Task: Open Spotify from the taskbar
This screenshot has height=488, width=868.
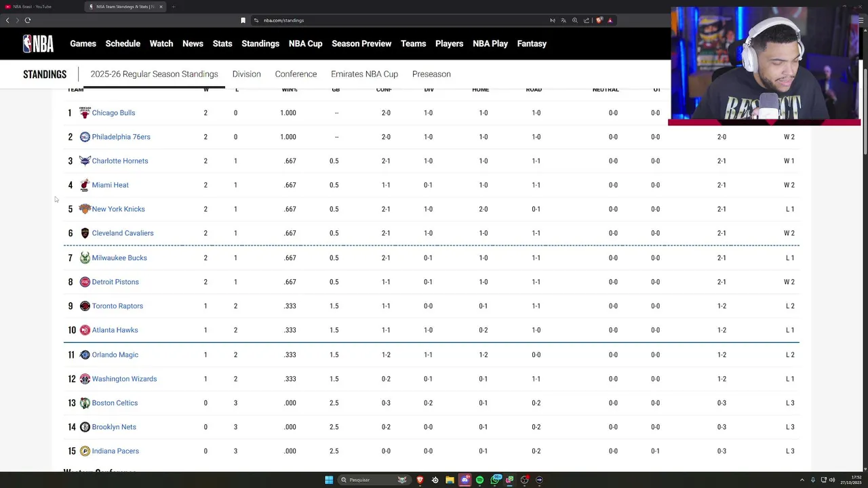Action: [479, 480]
